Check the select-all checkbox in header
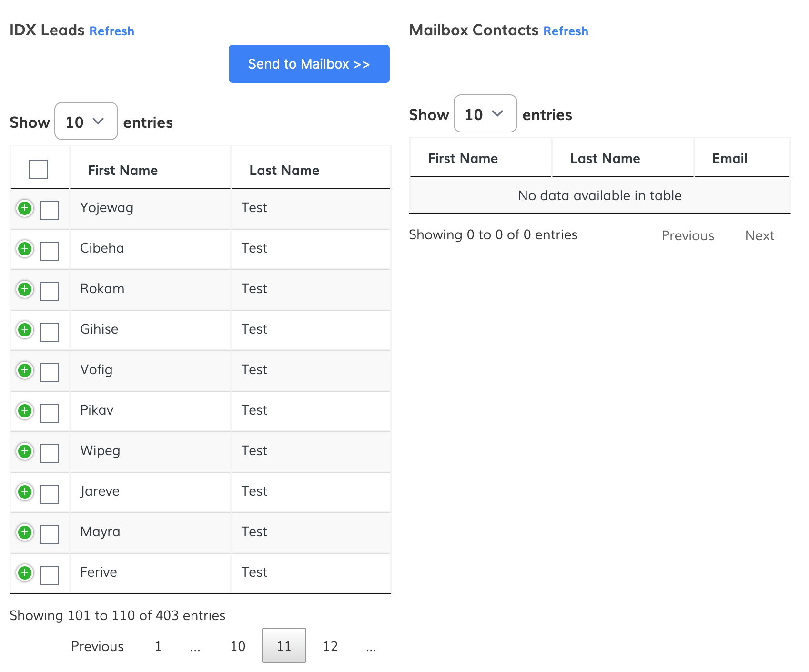809x672 pixels. point(38,169)
